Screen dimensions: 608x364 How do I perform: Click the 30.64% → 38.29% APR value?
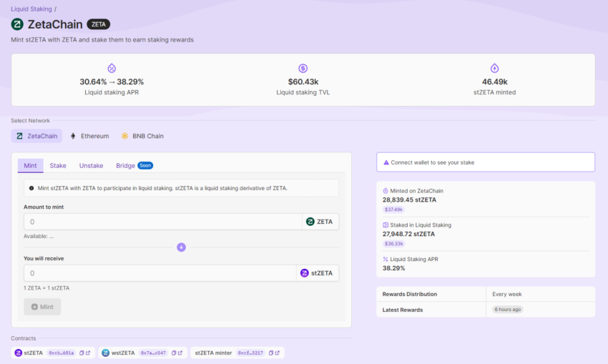click(112, 82)
